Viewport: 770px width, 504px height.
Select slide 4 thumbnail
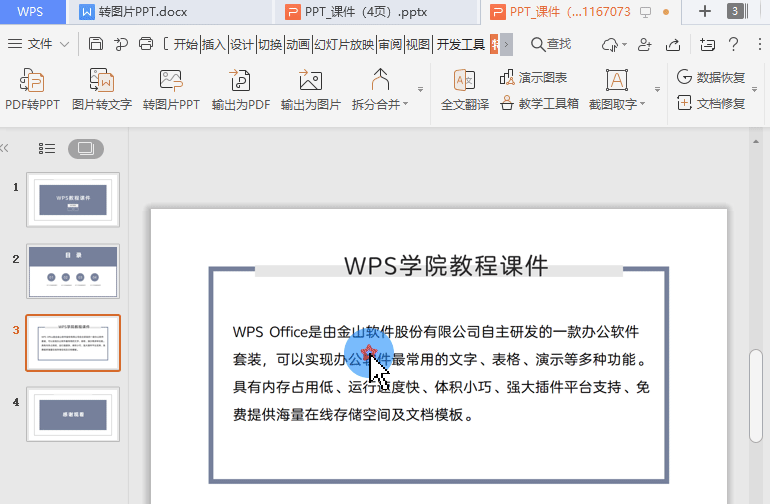73,414
